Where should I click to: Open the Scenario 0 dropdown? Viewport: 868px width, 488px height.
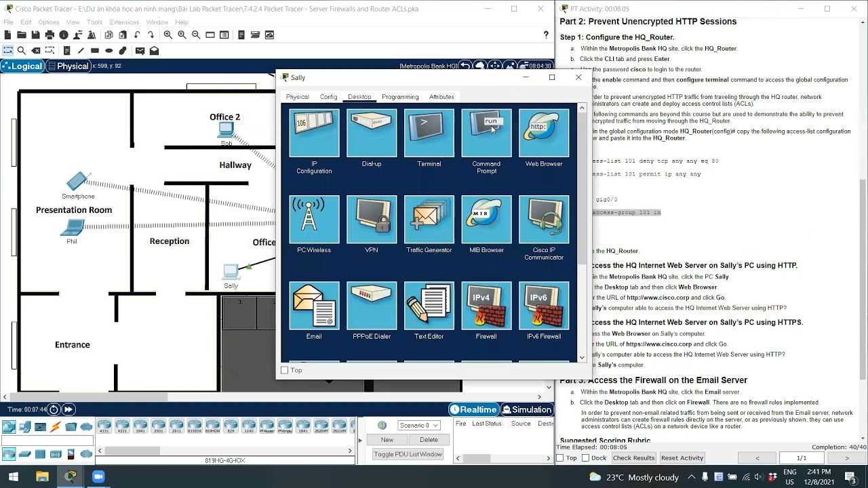419,425
